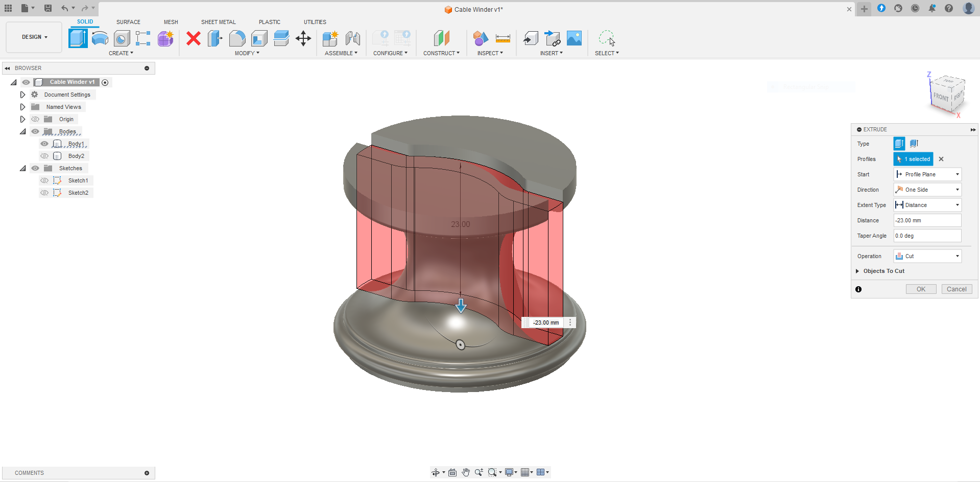
Task: Clear the selected profiles
Action: [x=941, y=159]
